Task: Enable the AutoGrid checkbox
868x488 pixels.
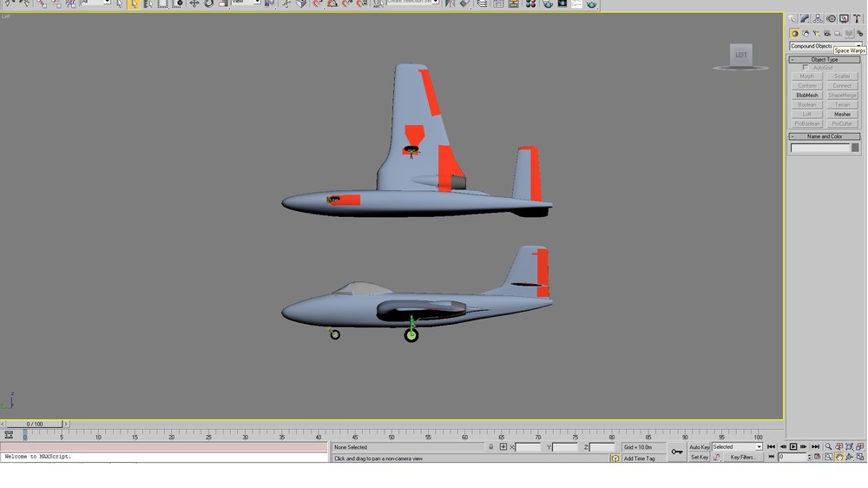Action: click(x=806, y=68)
